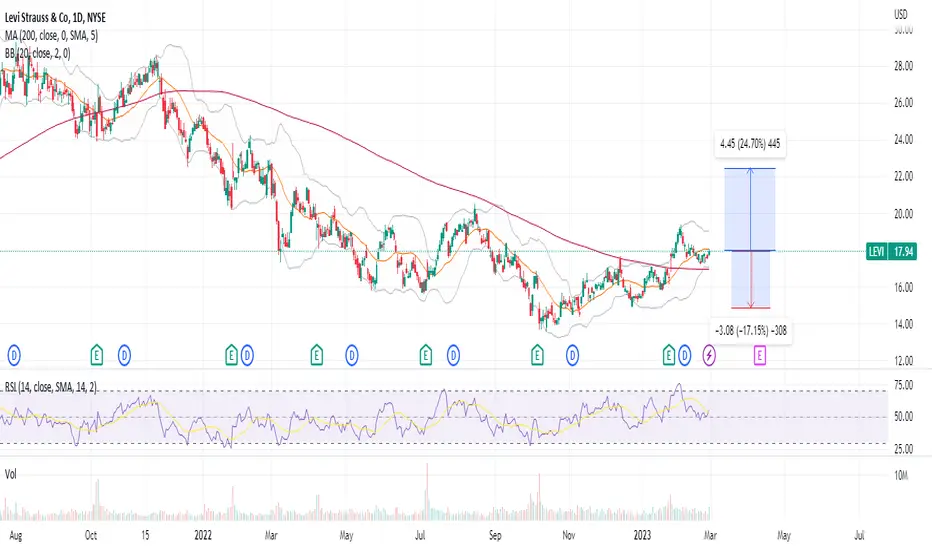Click the 20.00 price axis label

903,214
